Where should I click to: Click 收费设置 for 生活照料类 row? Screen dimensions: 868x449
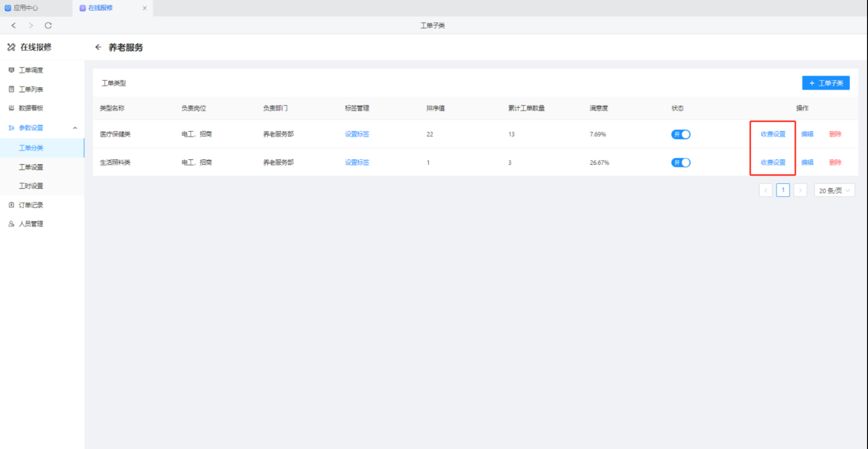pos(773,162)
